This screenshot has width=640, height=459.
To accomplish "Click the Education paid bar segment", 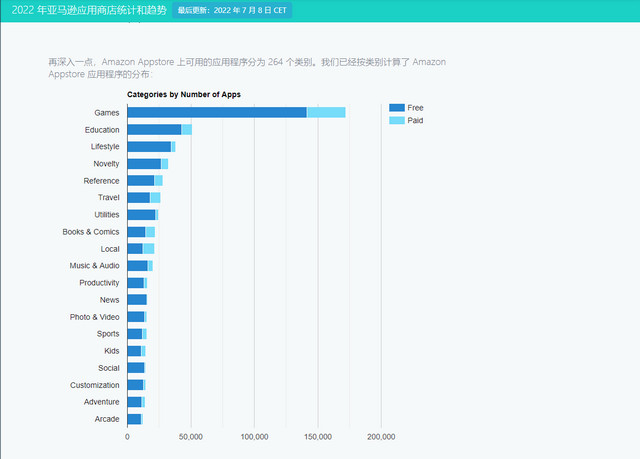I will pyautogui.click(x=187, y=130).
